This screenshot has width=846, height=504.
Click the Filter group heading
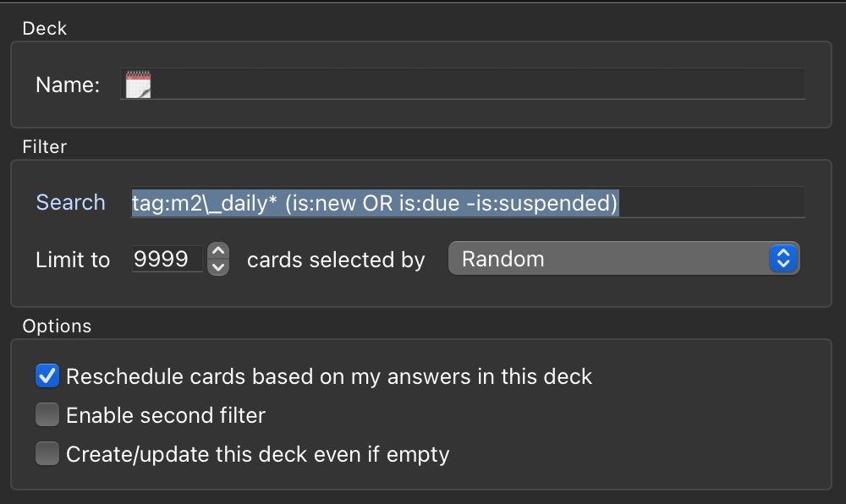tap(45, 146)
